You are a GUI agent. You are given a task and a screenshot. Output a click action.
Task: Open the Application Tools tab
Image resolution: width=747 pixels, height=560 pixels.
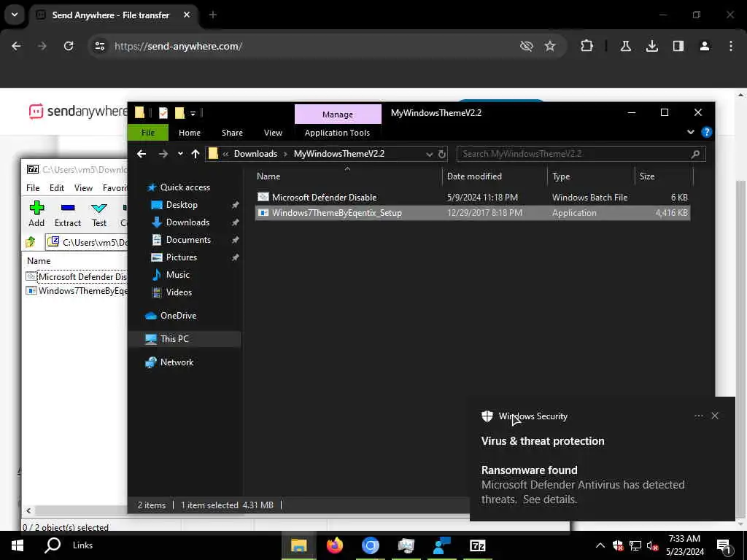[337, 133]
